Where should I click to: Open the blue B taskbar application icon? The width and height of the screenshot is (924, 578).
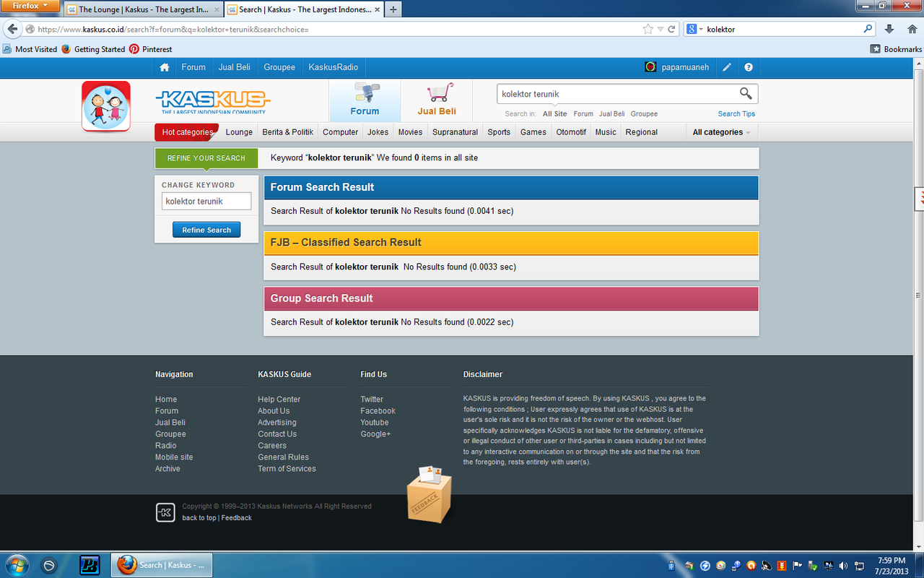90,565
